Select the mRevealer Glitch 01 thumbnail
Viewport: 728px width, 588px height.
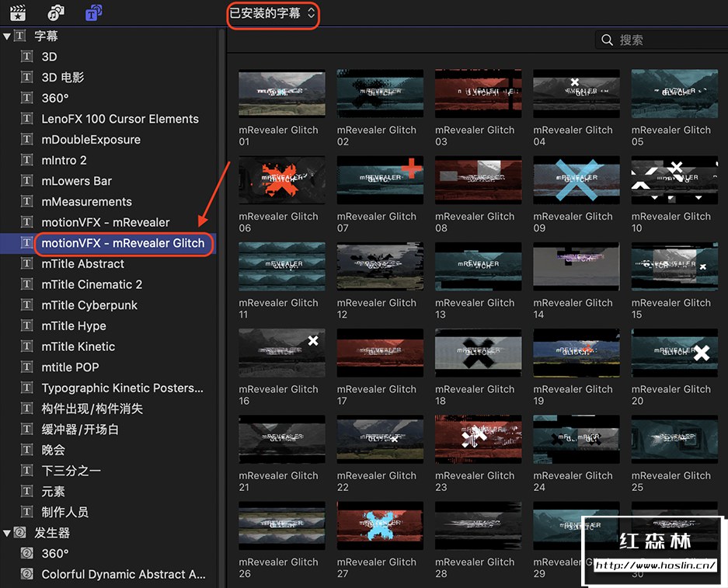(x=282, y=93)
